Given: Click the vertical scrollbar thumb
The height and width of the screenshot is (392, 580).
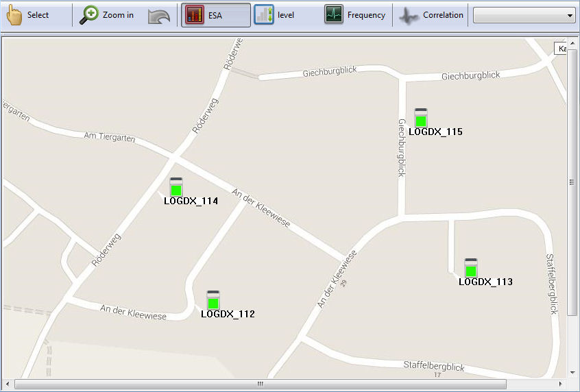Looking at the screenshot, I should (x=572, y=182).
